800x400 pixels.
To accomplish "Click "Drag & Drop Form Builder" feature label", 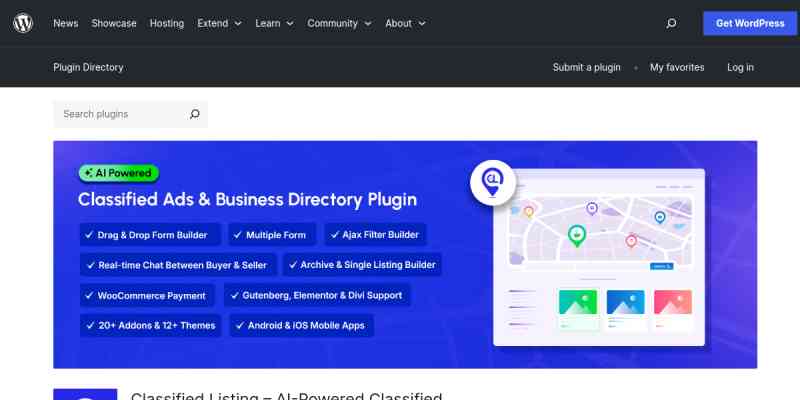I will (153, 235).
